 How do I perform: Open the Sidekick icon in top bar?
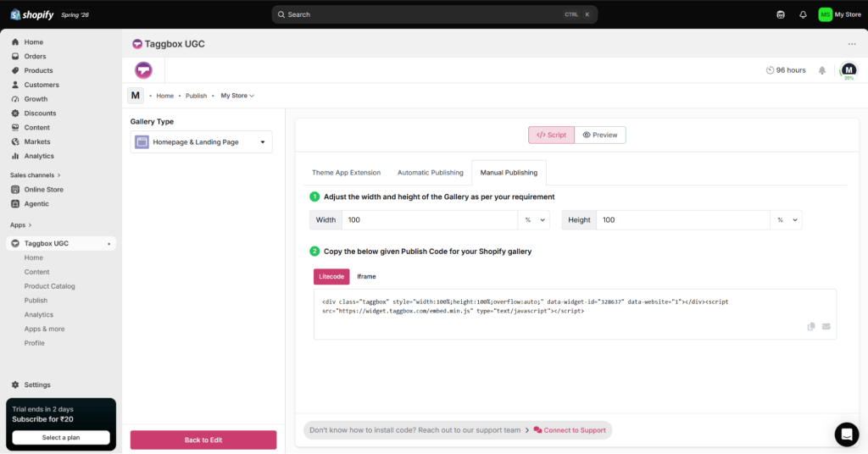click(781, 15)
